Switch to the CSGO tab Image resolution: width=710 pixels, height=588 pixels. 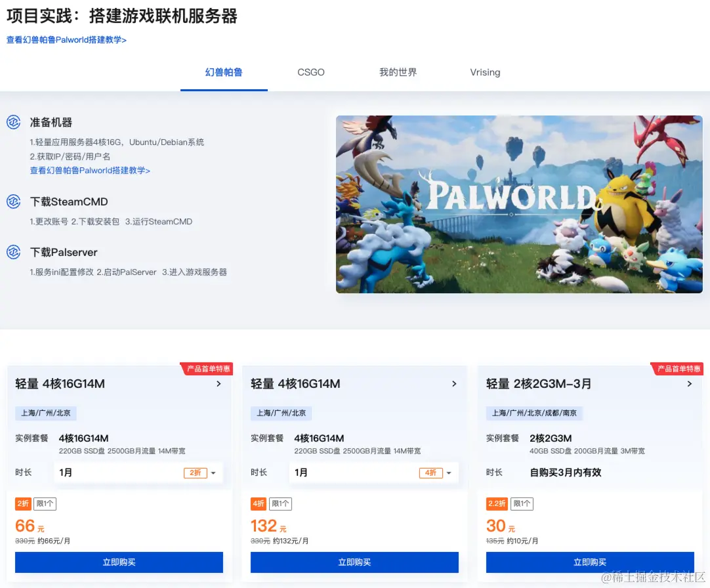pyautogui.click(x=310, y=72)
